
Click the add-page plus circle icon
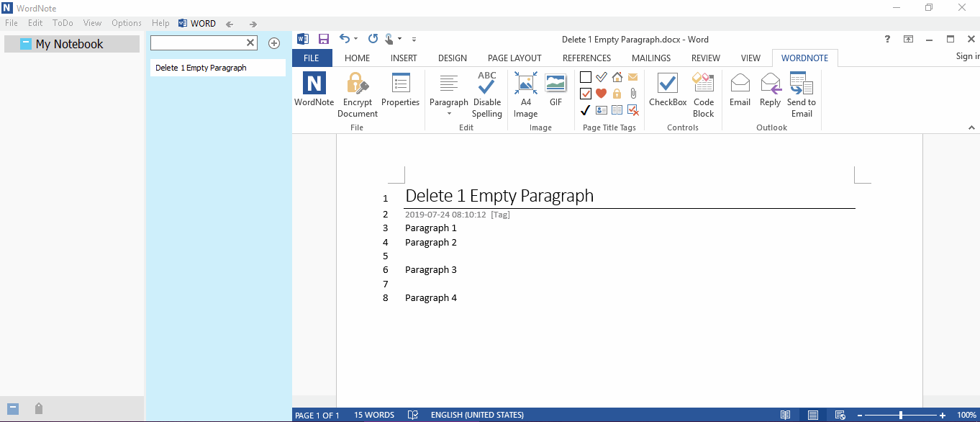(274, 43)
